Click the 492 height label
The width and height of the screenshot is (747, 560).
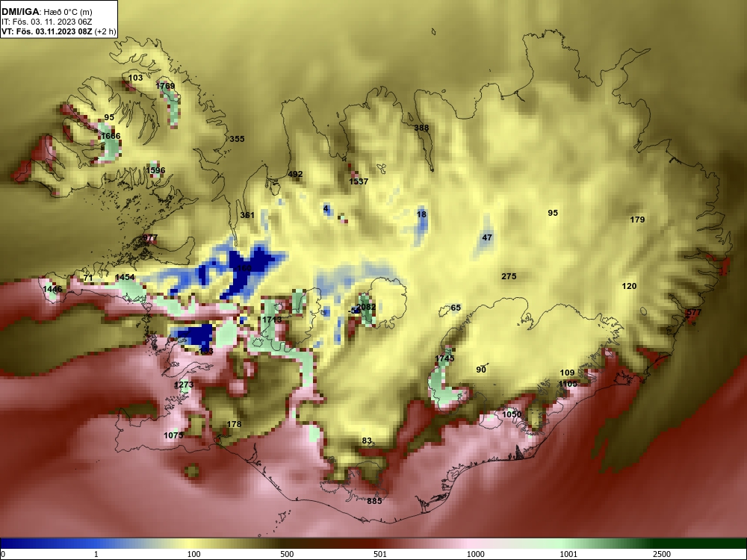295,174
